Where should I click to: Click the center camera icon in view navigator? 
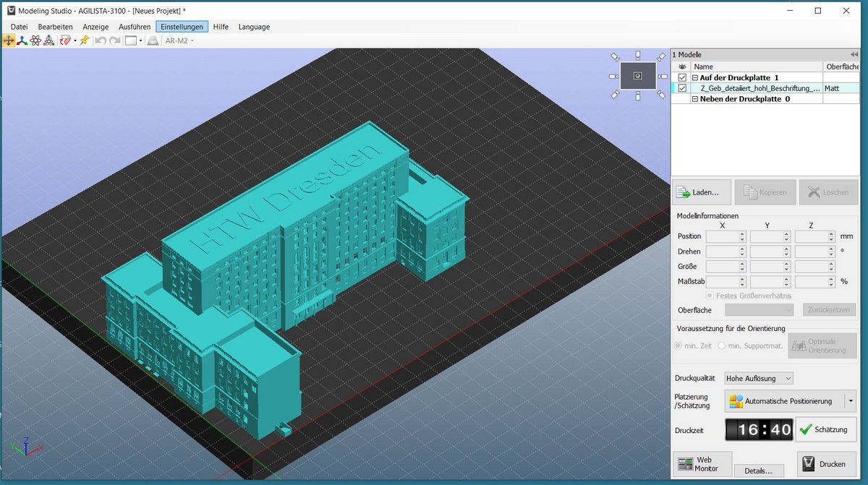637,76
